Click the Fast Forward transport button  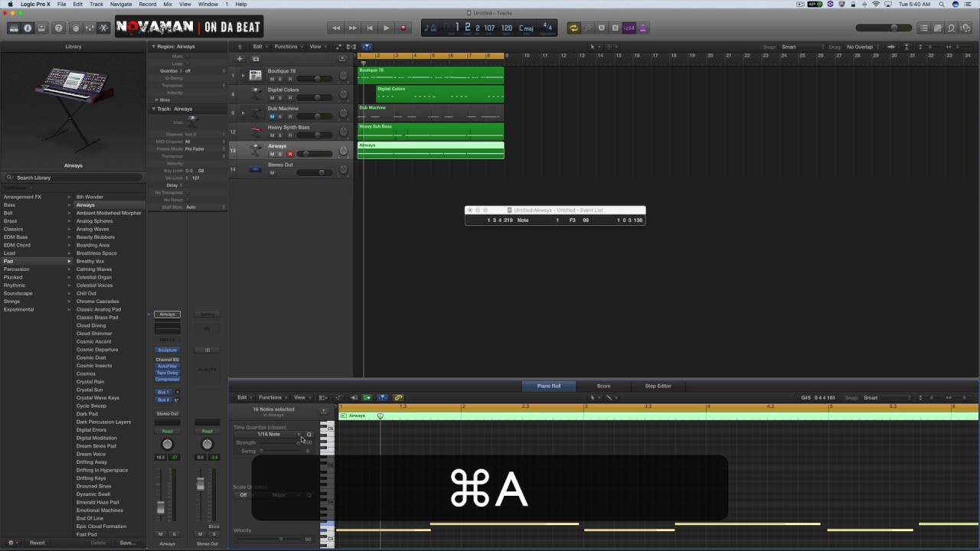click(353, 28)
